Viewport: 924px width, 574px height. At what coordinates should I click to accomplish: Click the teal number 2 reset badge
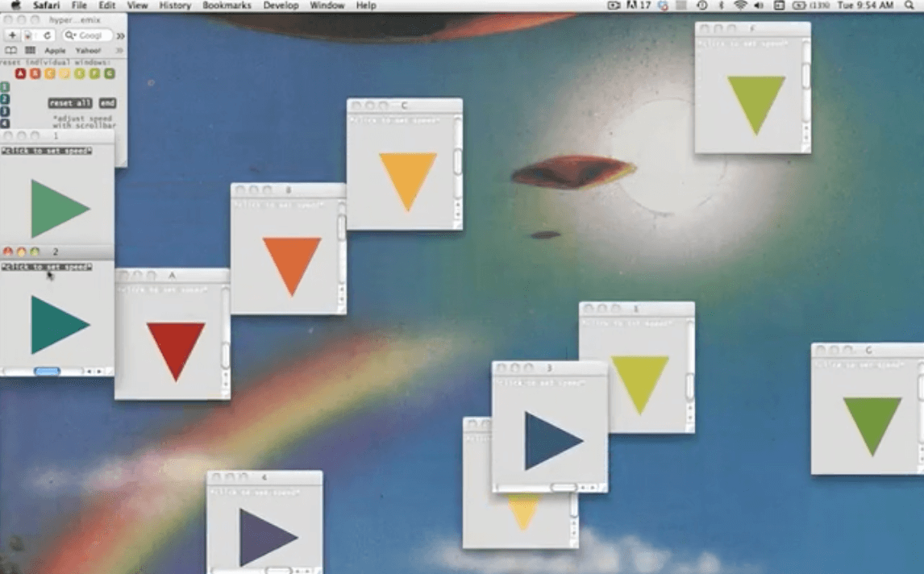[x=5, y=99]
